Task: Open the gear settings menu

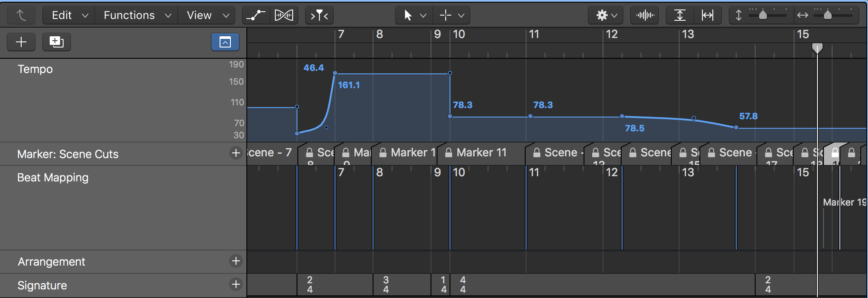Action: (x=606, y=16)
